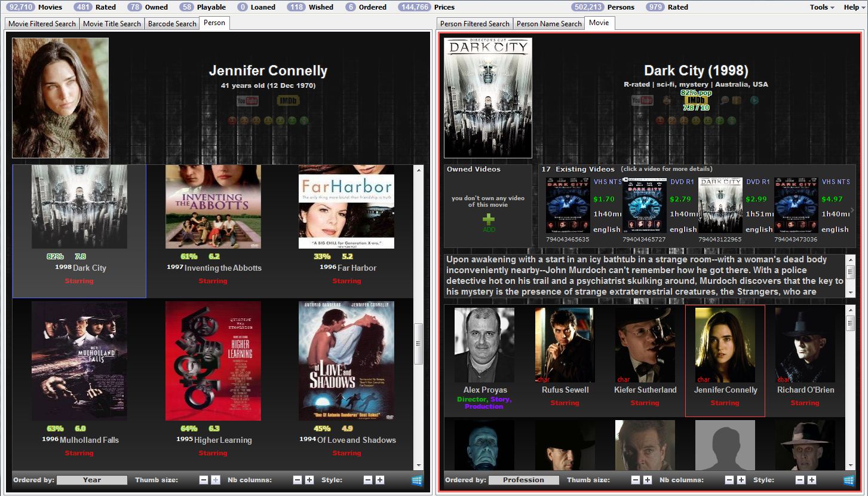The width and height of the screenshot is (868, 496).
Task: Switch to the Movie Title Search tab
Action: pyautogui.click(x=112, y=24)
